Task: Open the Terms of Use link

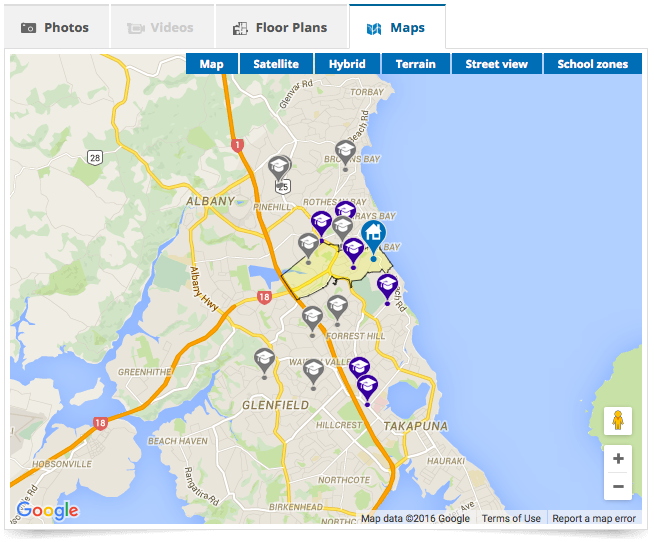Action: point(511,519)
